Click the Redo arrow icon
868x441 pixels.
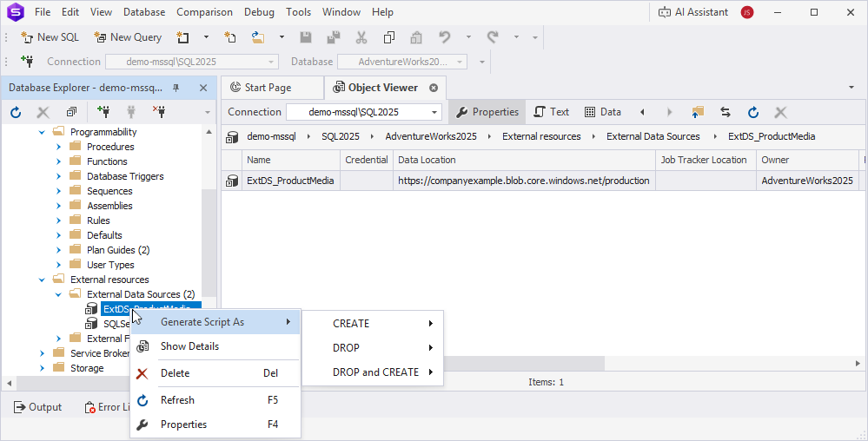click(x=493, y=37)
